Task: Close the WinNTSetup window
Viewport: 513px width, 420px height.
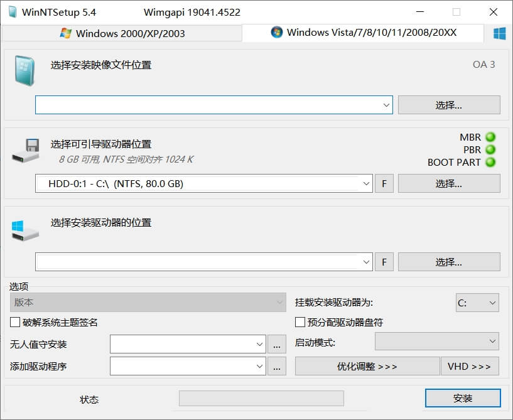Action: [x=494, y=12]
